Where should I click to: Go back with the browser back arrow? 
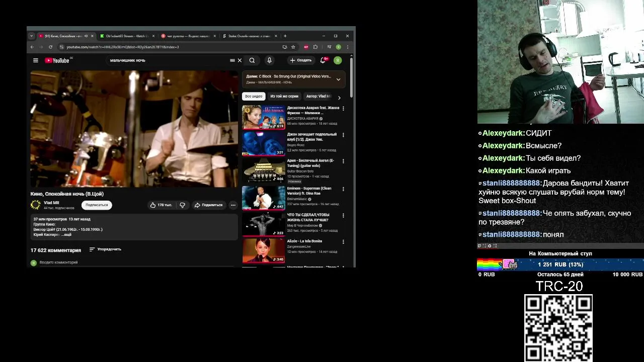(x=32, y=47)
